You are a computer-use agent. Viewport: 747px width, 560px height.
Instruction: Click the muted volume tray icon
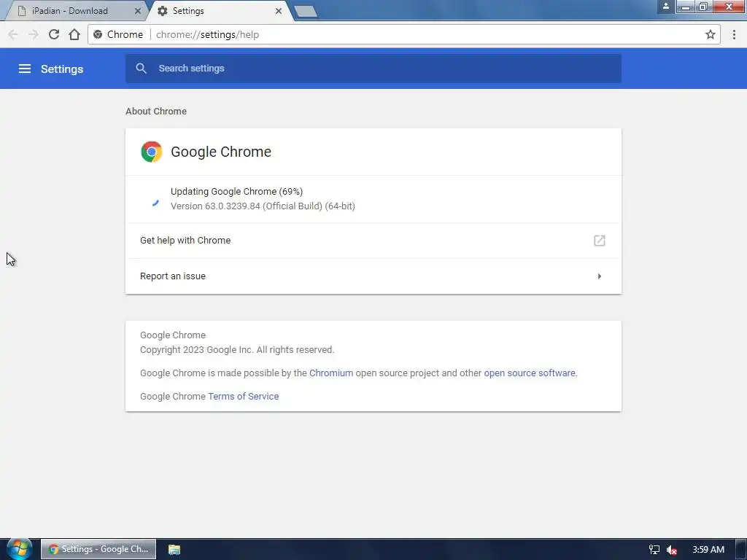click(x=672, y=550)
